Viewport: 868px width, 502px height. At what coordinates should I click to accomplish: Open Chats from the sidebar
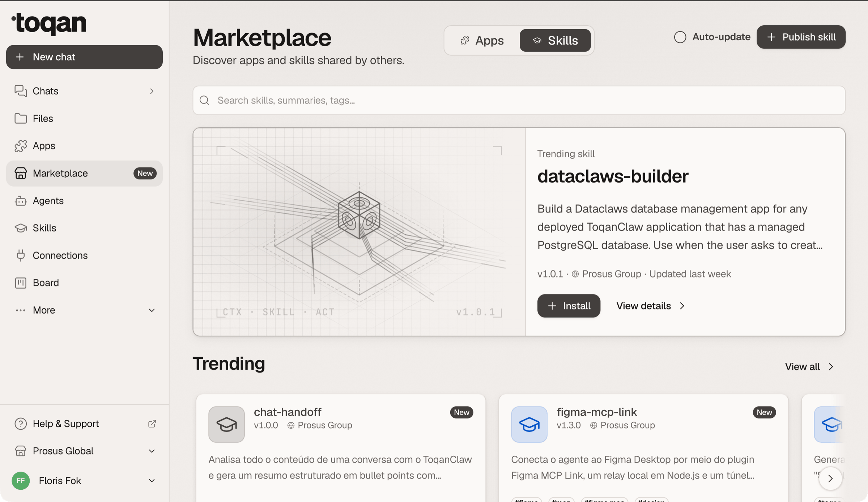(x=84, y=91)
